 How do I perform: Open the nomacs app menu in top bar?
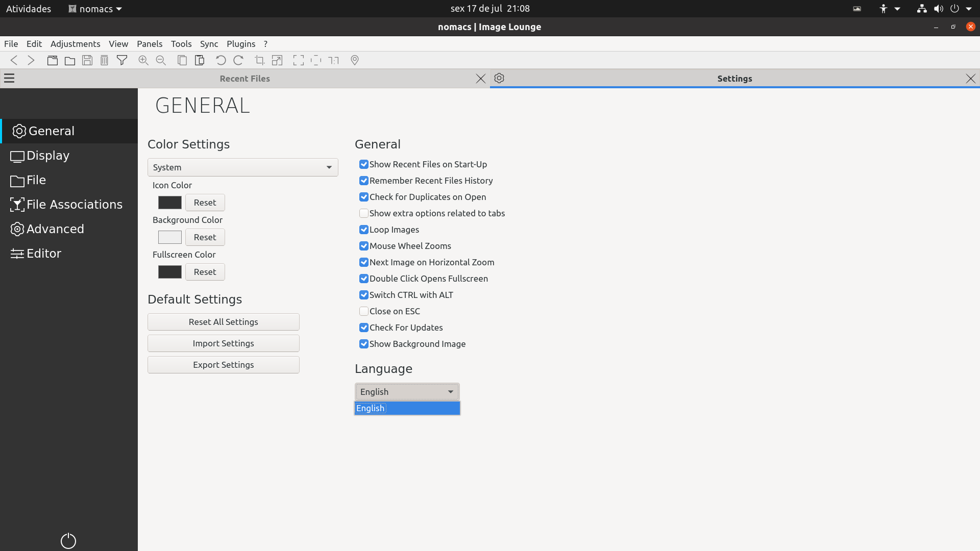95,9
